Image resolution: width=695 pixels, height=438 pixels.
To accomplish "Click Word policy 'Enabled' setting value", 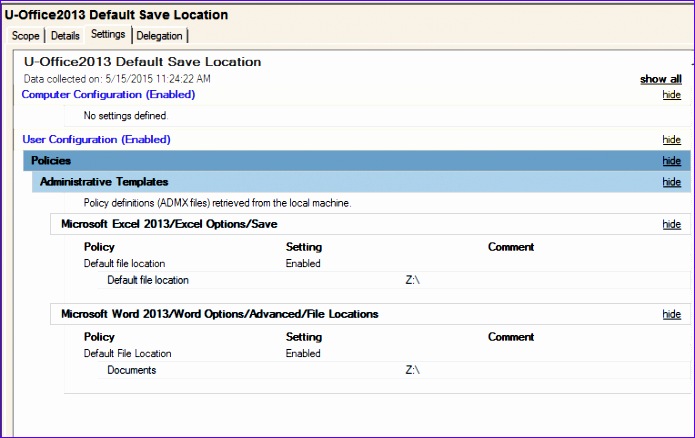I will [x=303, y=353].
